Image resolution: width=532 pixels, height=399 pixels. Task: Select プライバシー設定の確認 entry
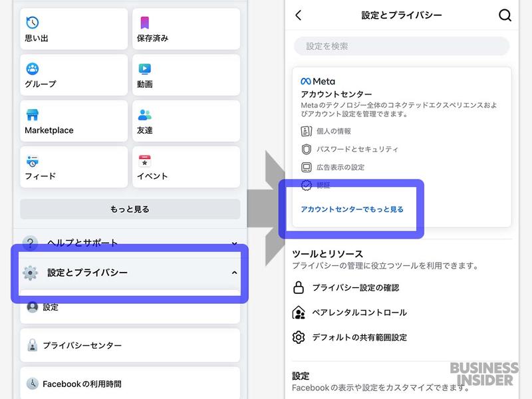pyautogui.click(x=346, y=287)
